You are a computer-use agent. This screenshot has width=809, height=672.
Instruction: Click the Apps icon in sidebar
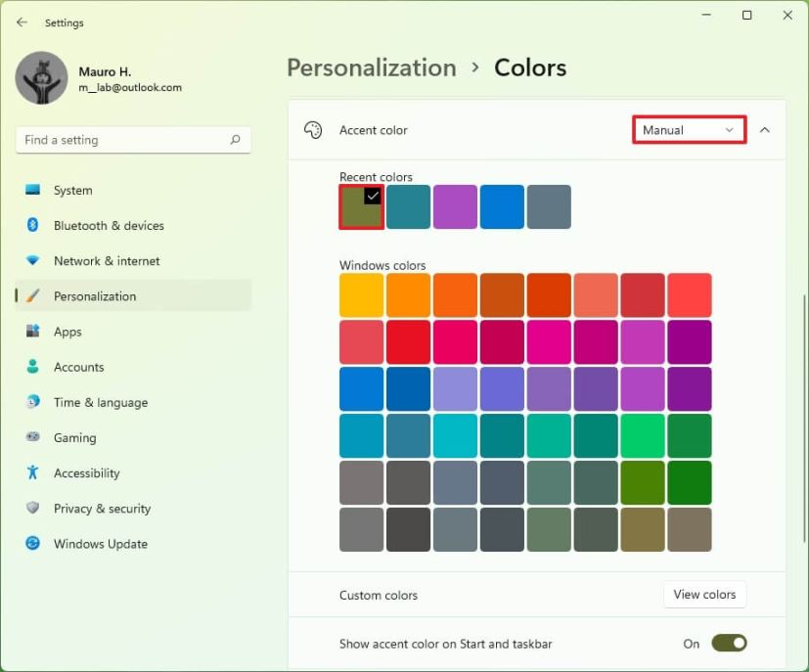32,331
